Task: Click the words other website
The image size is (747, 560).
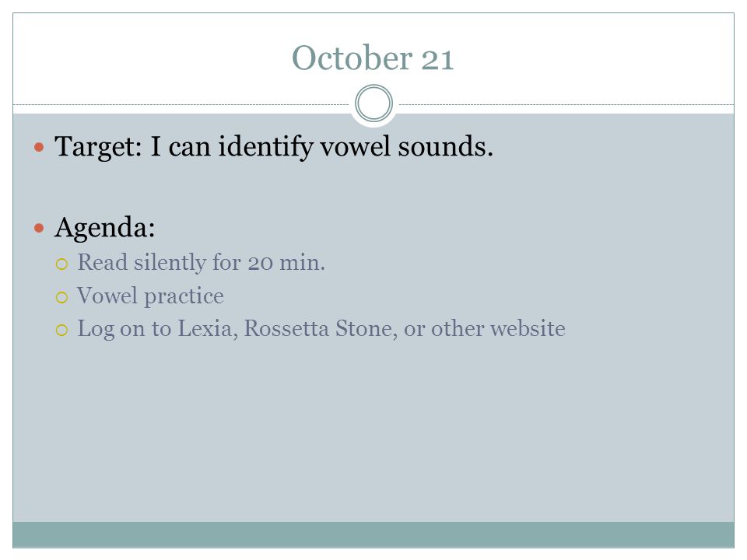Action: point(498,328)
